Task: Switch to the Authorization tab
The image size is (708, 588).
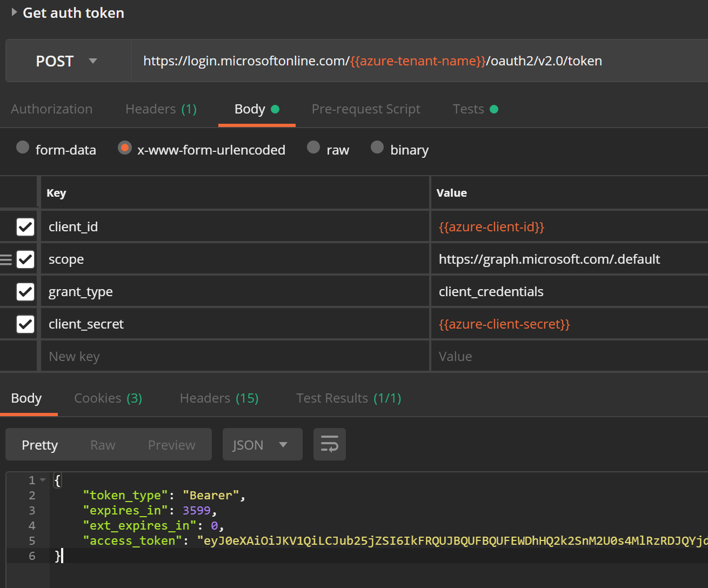Action: tap(51, 109)
